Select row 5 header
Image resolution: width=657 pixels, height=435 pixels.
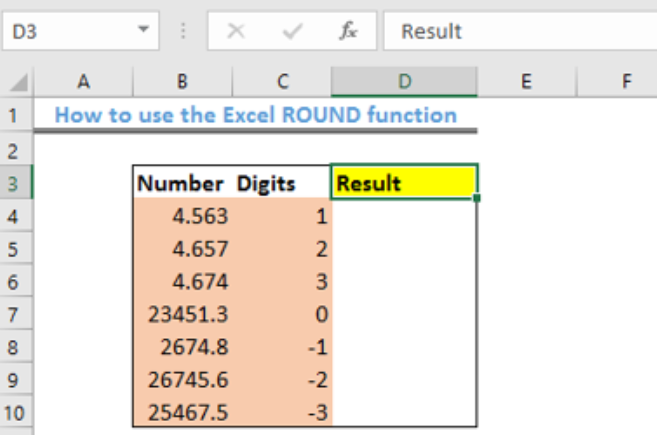pos(16,249)
